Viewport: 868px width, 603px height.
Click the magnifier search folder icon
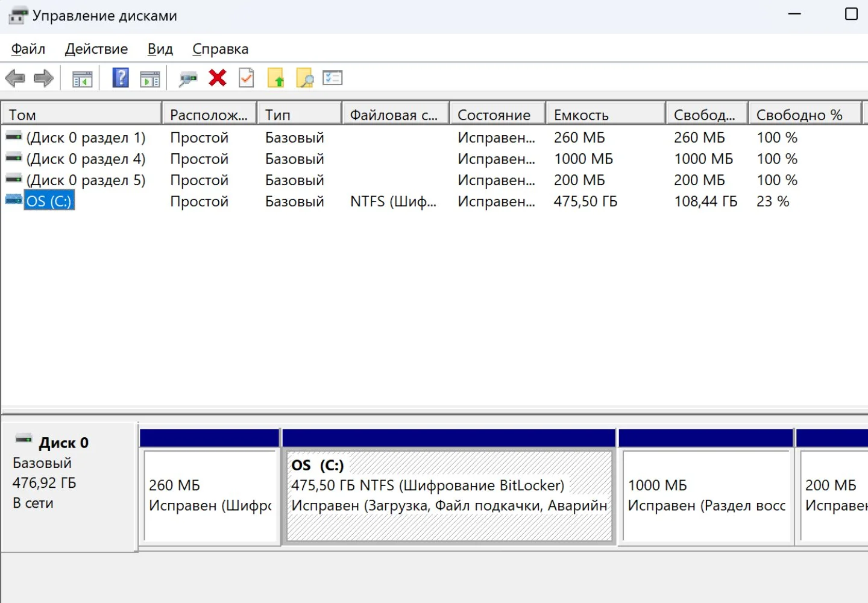click(x=305, y=78)
